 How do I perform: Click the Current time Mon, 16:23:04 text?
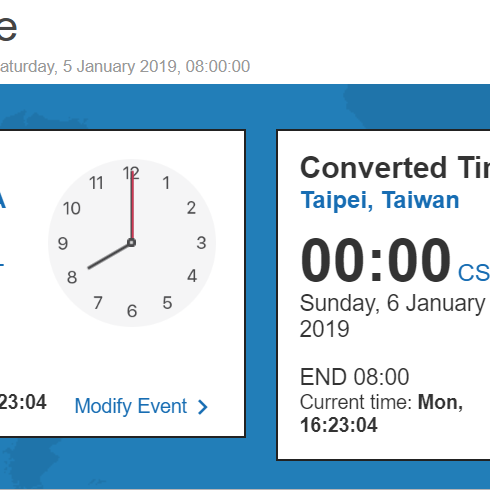pyautogui.click(x=381, y=413)
